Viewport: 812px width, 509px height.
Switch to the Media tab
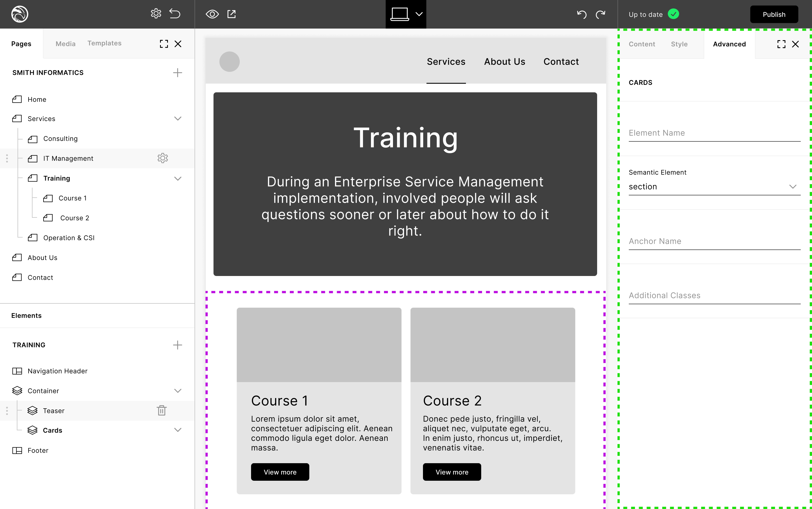[65, 44]
